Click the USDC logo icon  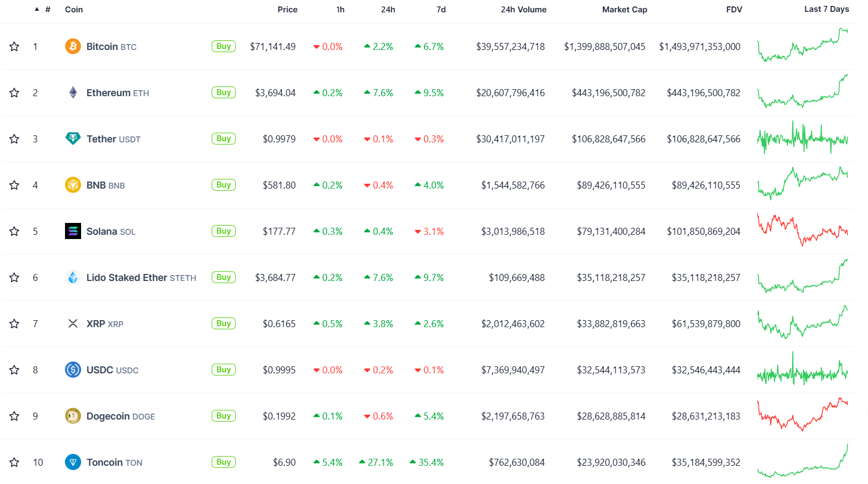[x=73, y=370]
